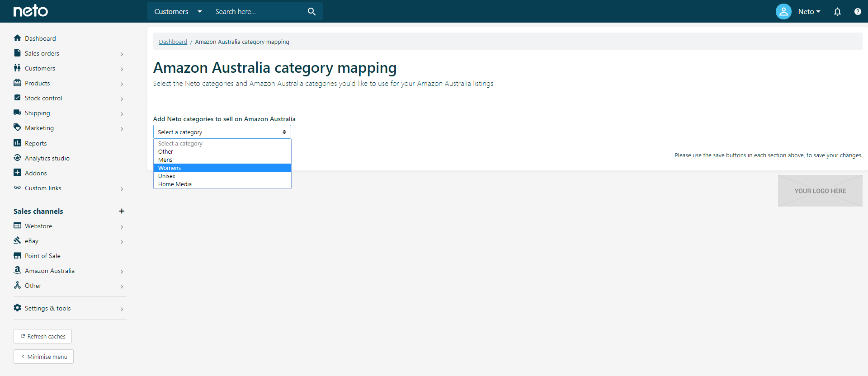The image size is (868, 376).
Task: Click the Neto logo
Action: 30,11
